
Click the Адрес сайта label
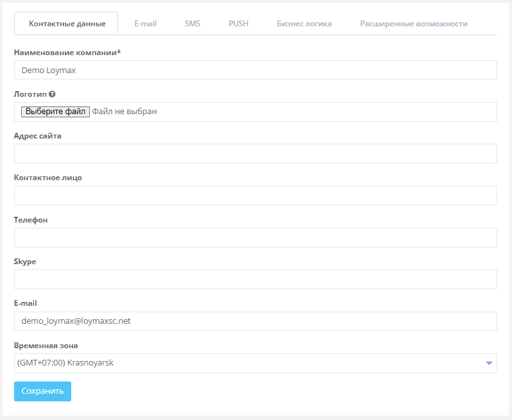(x=38, y=136)
